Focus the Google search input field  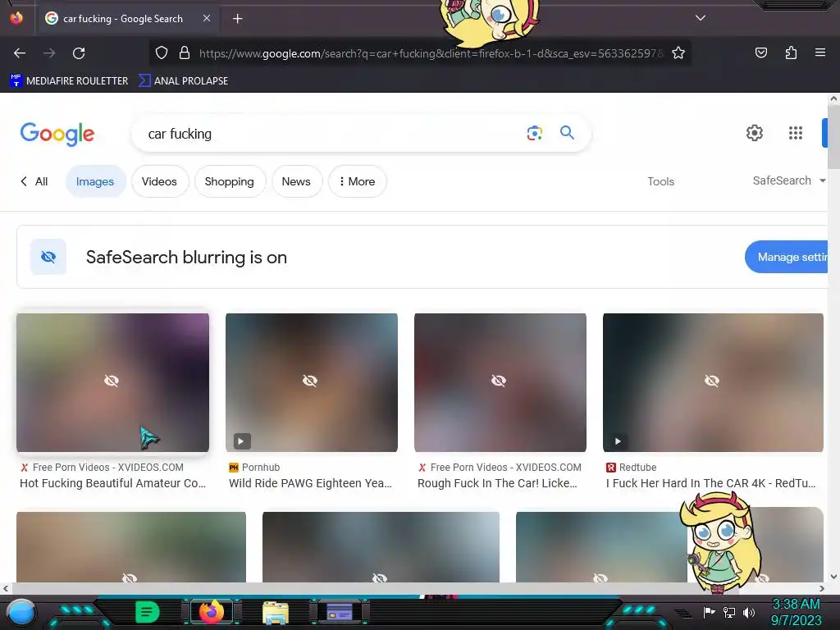coord(332,134)
